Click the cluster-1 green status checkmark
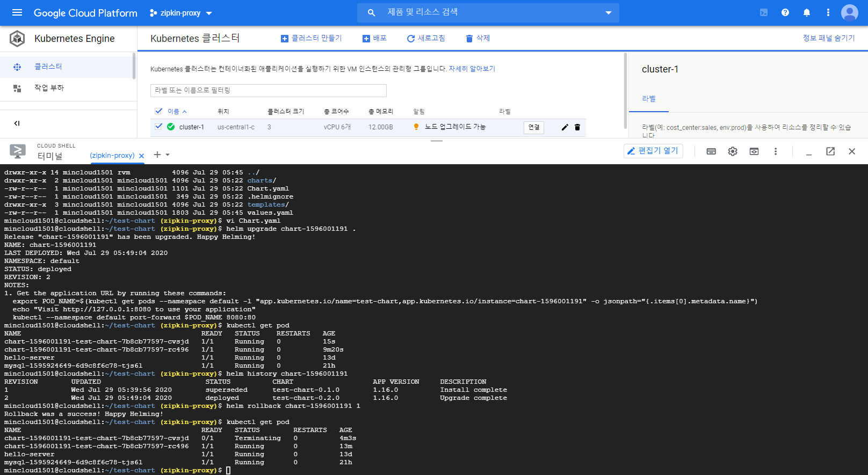 click(x=171, y=127)
